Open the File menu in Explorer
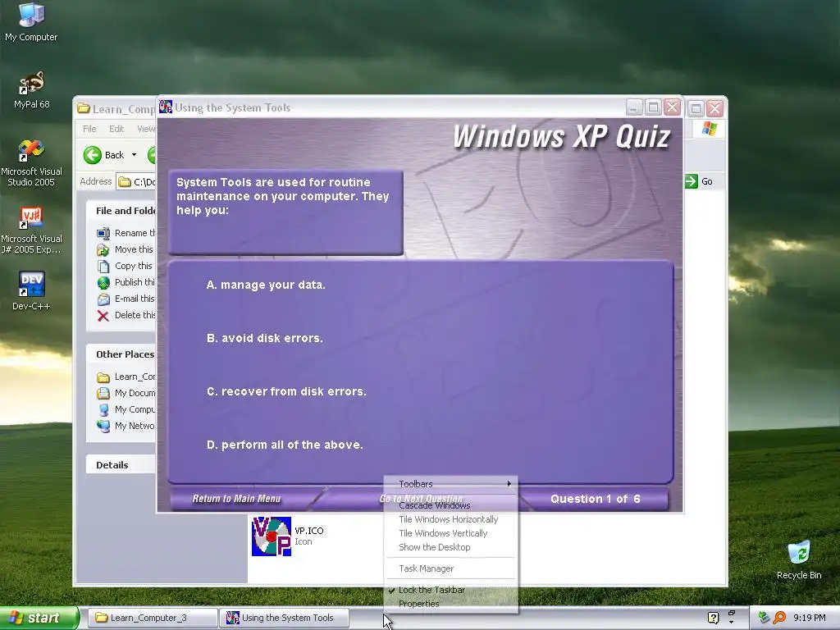Image resolution: width=840 pixels, height=630 pixels. pos(89,129)
